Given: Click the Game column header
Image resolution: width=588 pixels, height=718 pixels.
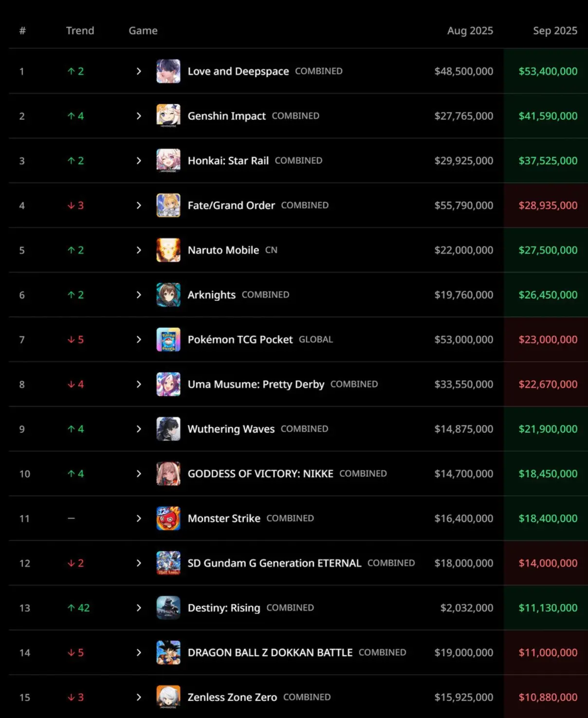Looking at the screenshot, I should pos(143,31).
